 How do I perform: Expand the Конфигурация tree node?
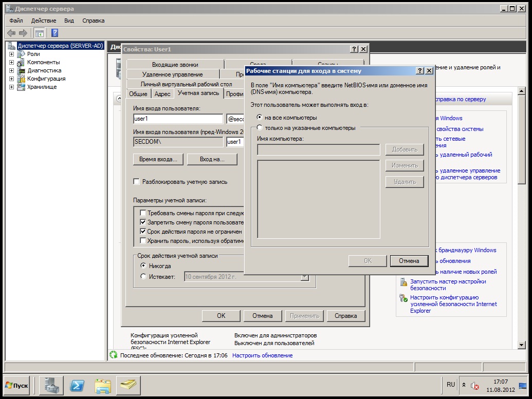pos(11,79)
